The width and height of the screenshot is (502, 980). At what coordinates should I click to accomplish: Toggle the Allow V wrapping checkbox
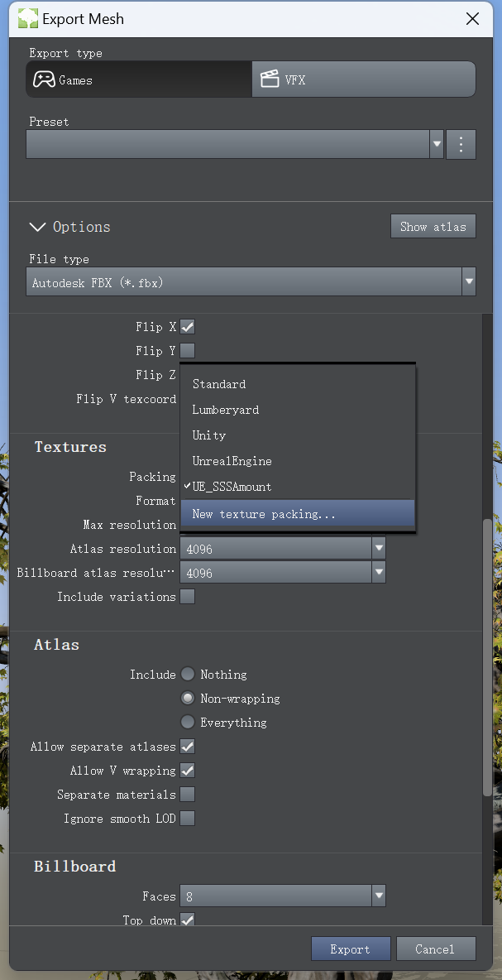click(x=188, y=771)
